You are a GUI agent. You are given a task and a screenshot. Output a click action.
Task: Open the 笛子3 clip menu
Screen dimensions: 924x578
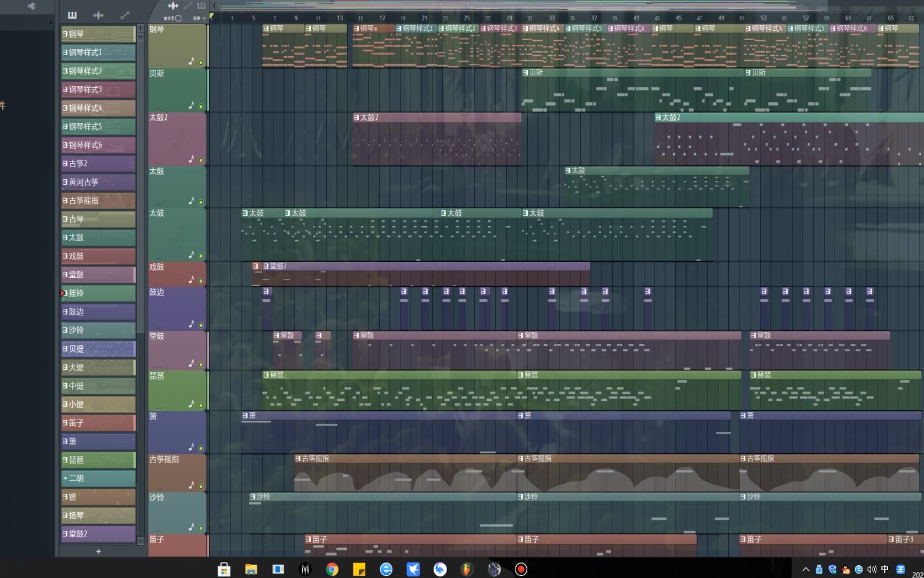click(x=891, y=539)
